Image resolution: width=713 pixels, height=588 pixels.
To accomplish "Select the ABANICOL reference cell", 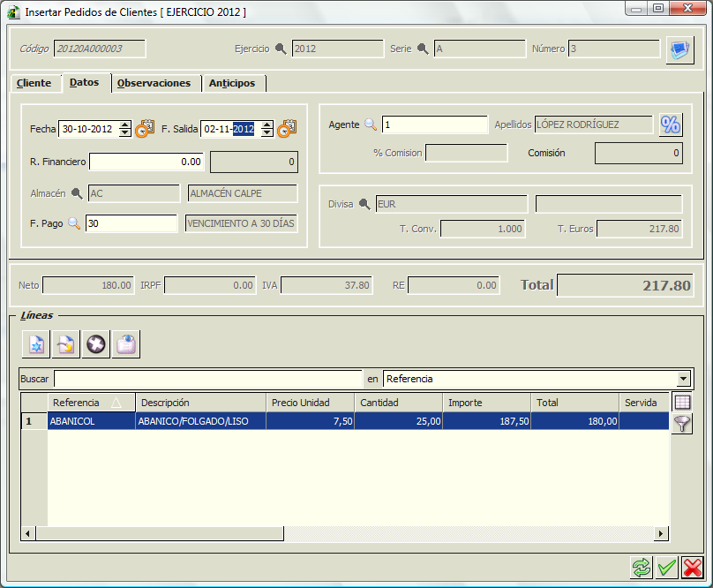I will pos(92,421).
